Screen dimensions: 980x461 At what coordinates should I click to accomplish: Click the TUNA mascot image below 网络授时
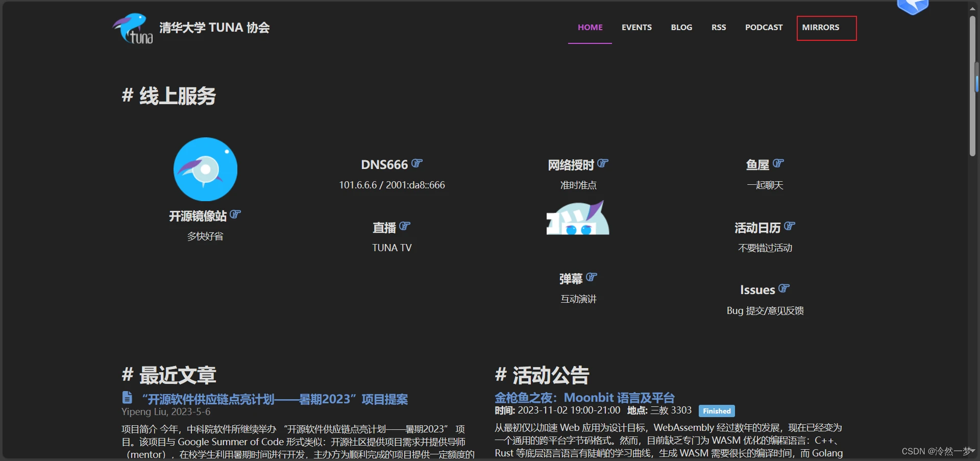click(578, 218)
